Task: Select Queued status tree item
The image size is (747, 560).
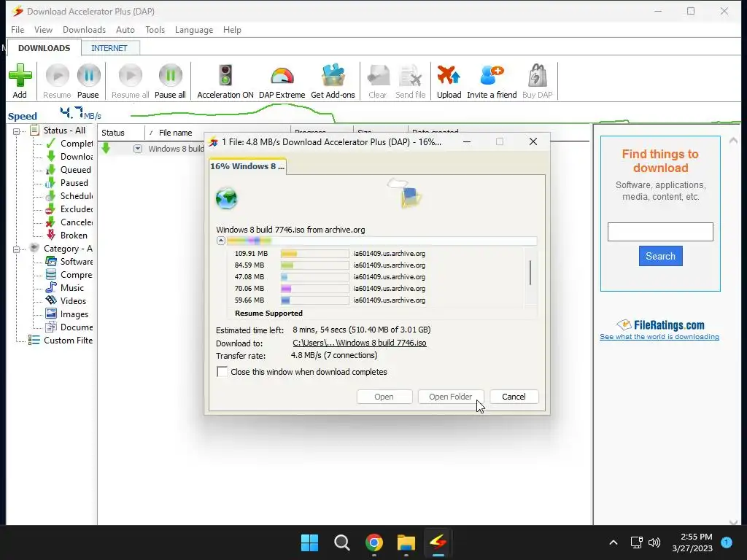Action: coord(69,169)
